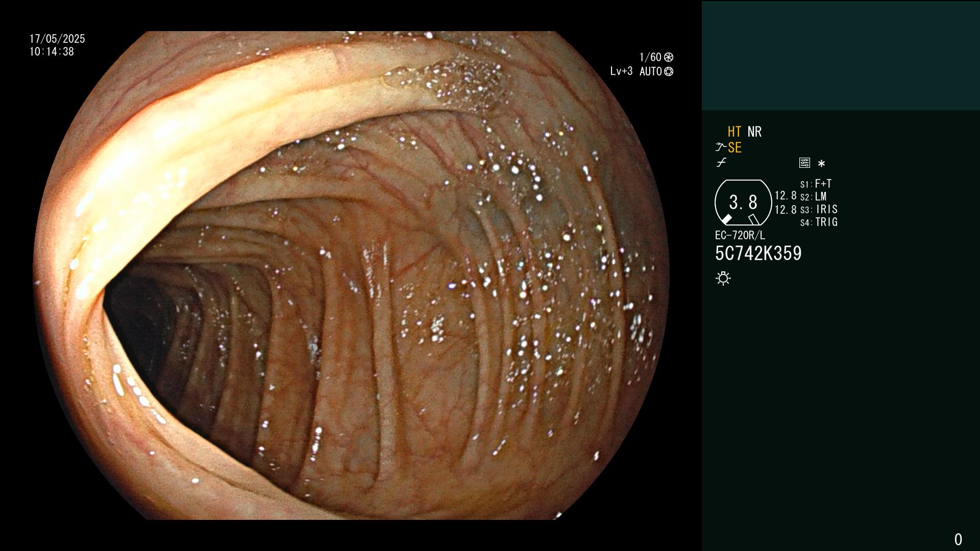Click the date 17/05/2025
This screenshot has width=980, height=551.
(57, 39)
